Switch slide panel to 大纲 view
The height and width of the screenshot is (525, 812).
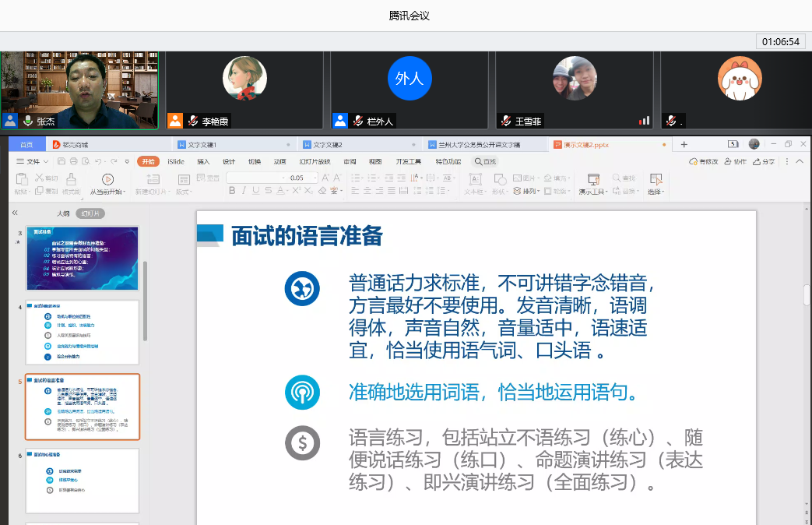click(62, 213)
